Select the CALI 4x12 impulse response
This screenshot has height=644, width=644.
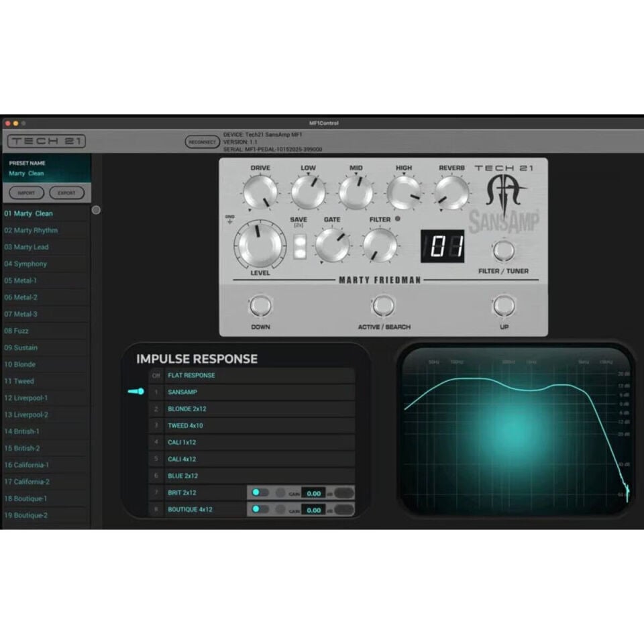[252, 459]
